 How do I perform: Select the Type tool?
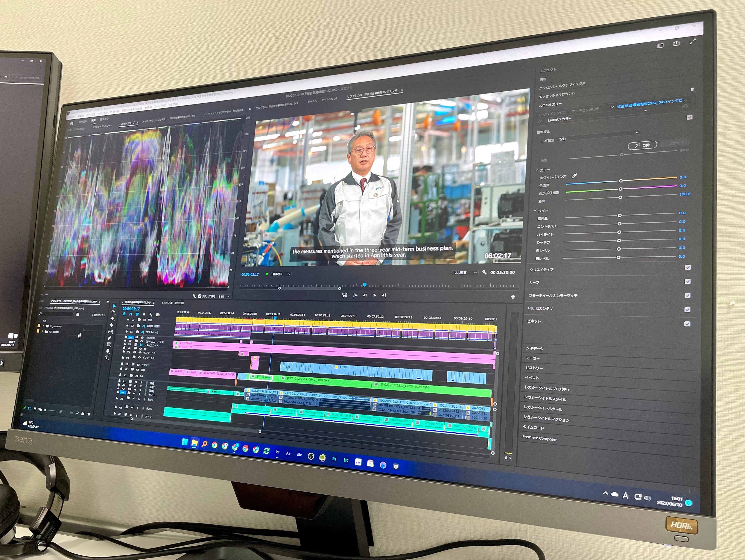tap(107, 357)
